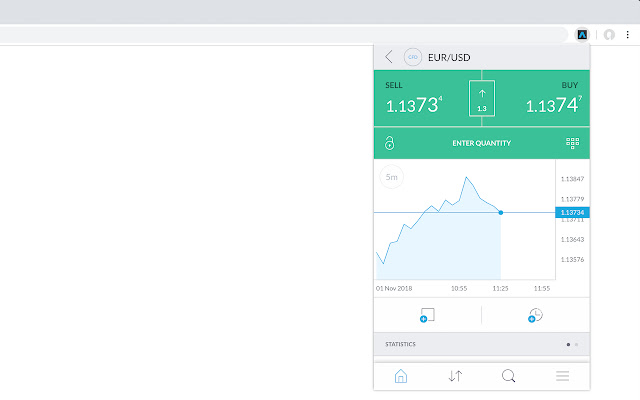This screenshot has width=640, height=400.
Task: Open the hamburger menu in bottom navigation
Action: coord(562,376)
